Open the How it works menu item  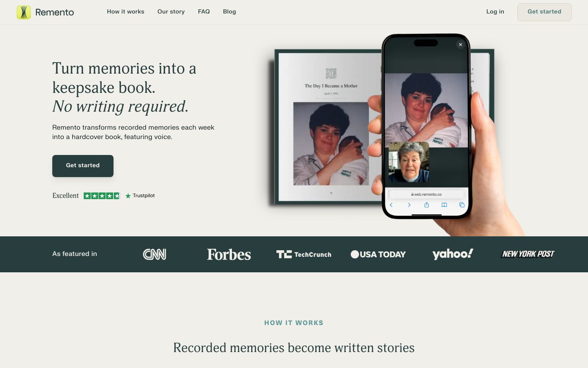(125, 11)
